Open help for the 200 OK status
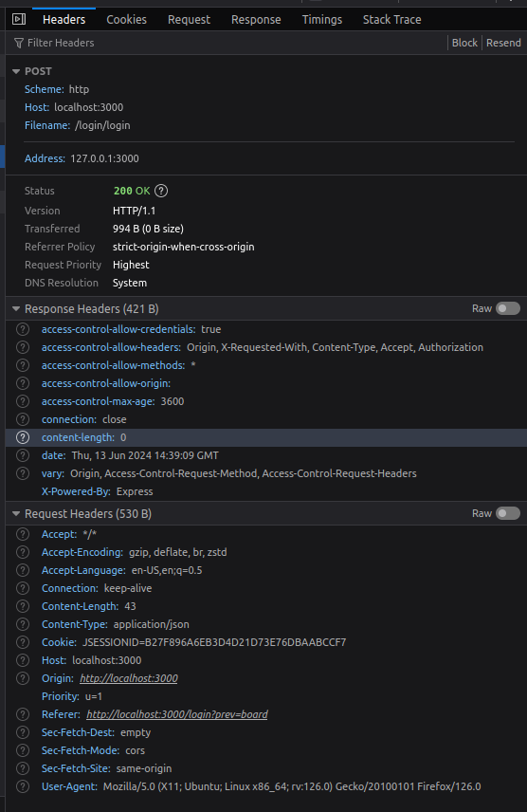This screenshot has height=812, width=527. coord(161,191)
